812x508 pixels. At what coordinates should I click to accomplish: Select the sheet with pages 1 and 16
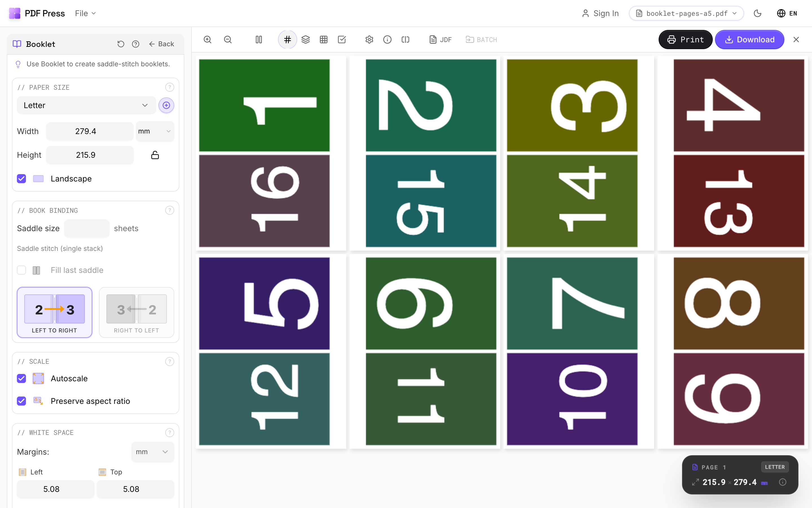(x=271, y=153)
